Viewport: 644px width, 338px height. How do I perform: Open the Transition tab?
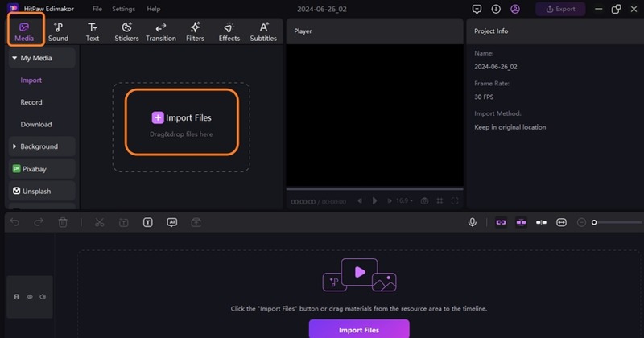160,31
